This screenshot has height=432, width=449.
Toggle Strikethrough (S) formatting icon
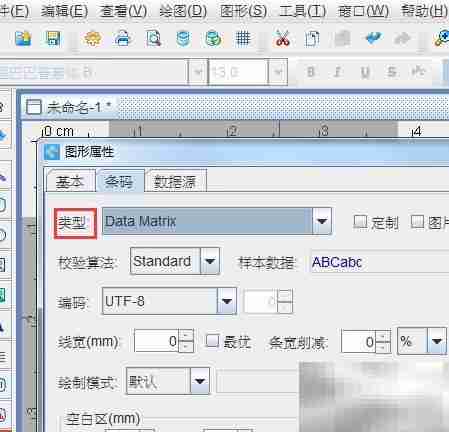[x=392, y=72]
